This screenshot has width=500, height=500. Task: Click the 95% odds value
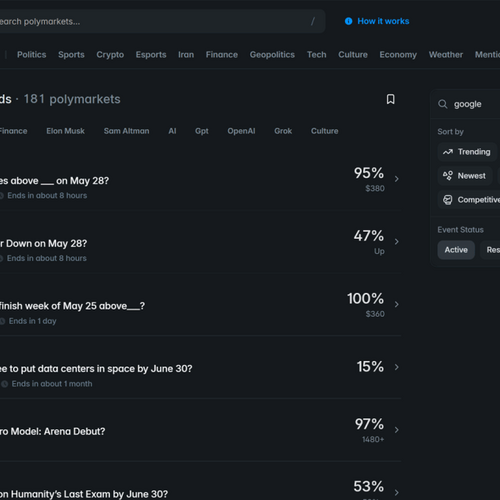pos(369,173)
